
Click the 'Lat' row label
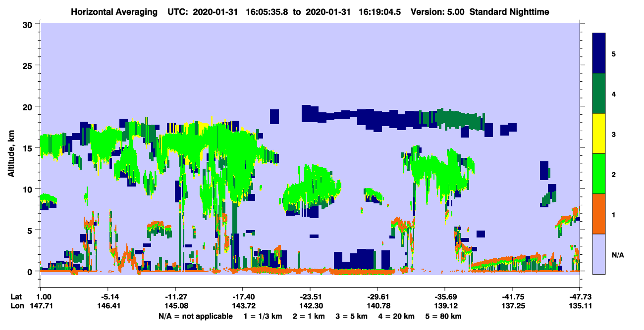click(x=16, y=297)
